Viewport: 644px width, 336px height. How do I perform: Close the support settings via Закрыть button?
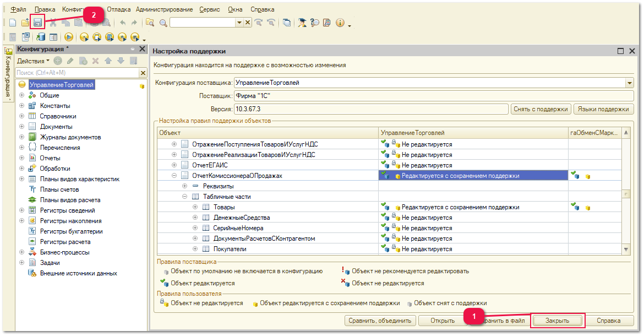(x=558, y=321)
